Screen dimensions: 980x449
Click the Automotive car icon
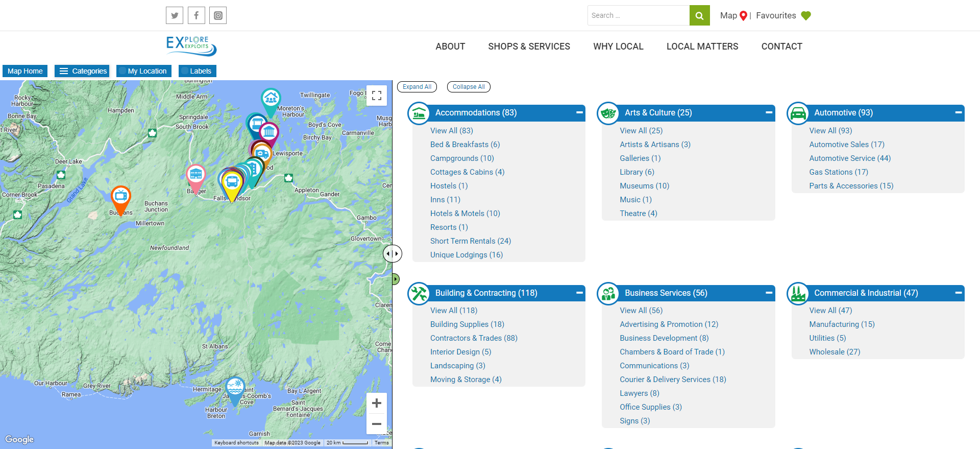point(798,113)
